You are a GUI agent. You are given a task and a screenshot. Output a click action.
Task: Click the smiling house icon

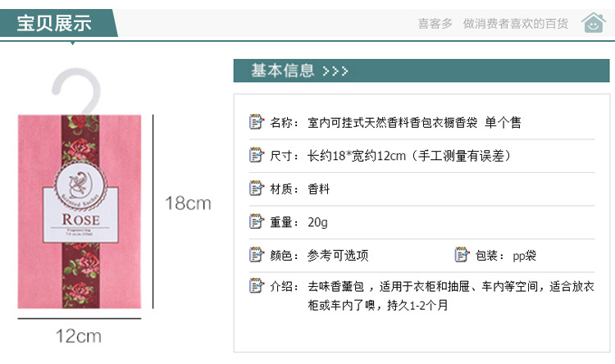[594, 23]
